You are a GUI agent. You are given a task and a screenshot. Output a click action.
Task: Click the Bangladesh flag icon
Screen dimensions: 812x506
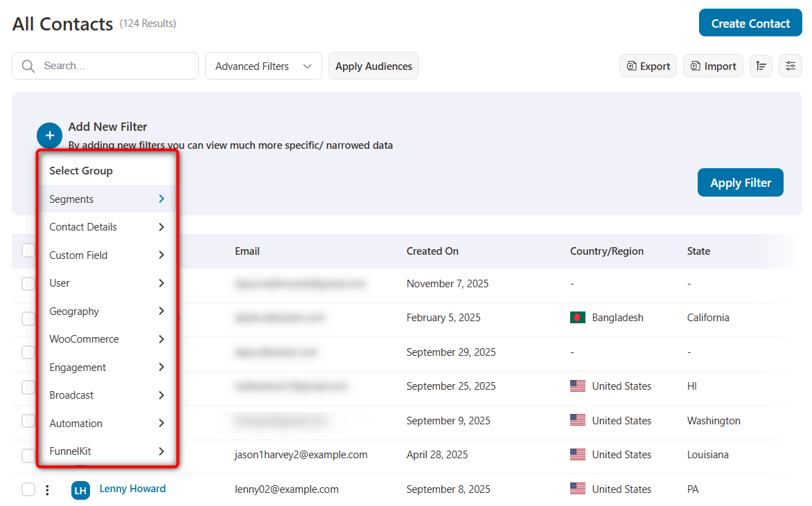pos(578,317)
